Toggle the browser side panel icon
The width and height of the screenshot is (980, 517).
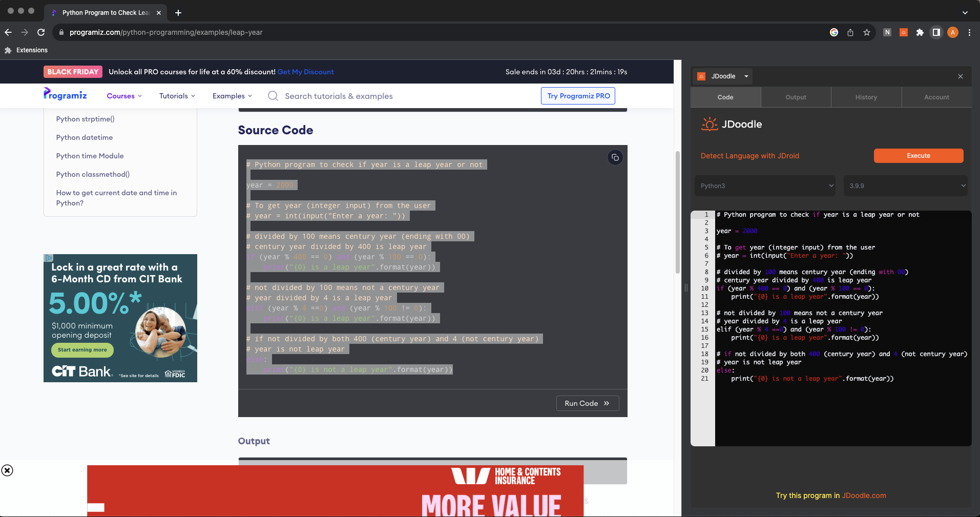tap(936, 32)
